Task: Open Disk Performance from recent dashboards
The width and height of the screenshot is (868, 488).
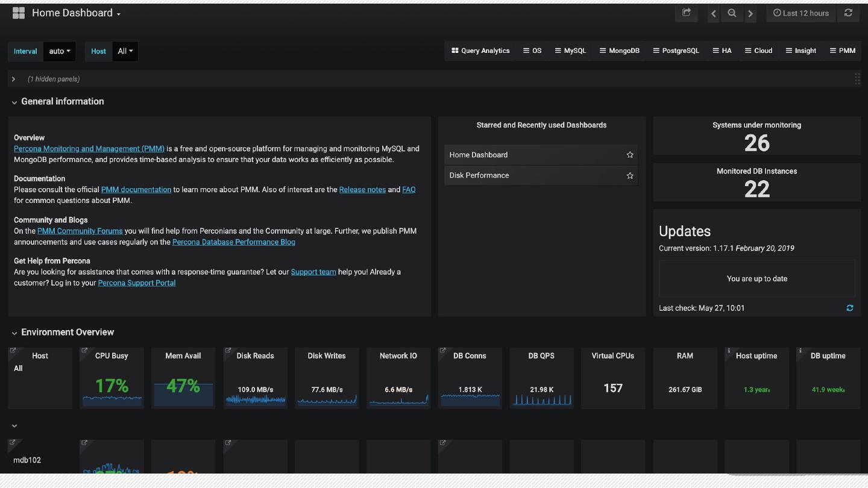Action: click(479, 175)
